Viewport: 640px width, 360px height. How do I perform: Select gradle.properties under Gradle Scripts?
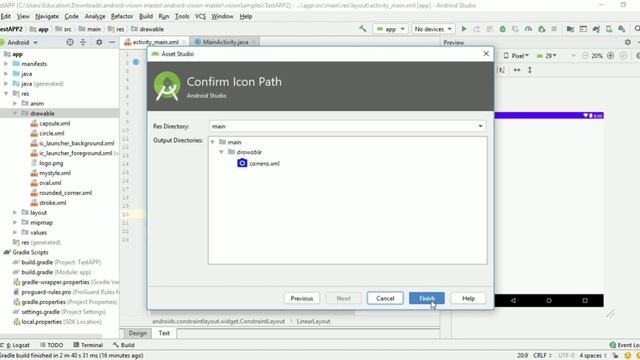(x=43, y=302)
